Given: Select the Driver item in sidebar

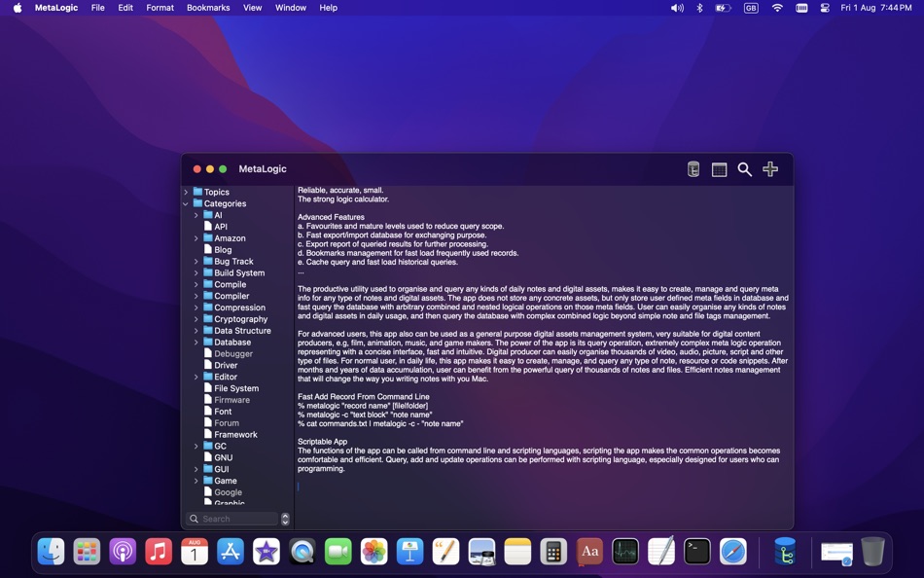Looking at the screenshot, I should click(x=221, y=365).
